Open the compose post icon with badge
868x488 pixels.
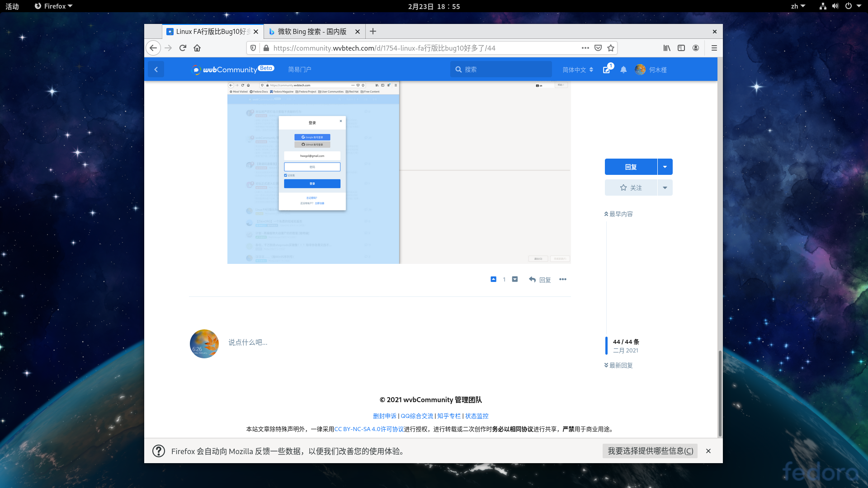[607, 70]
